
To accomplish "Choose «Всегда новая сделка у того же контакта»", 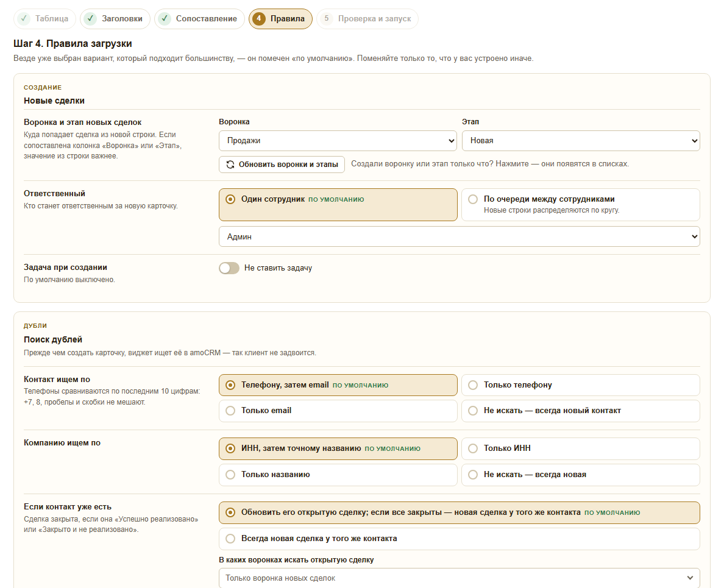I will pos(460,539).
